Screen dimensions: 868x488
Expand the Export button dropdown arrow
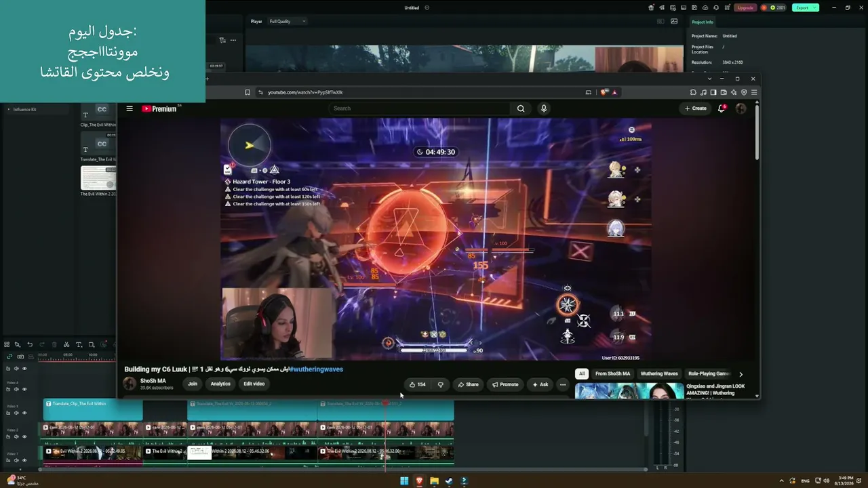tap(814, 7)
